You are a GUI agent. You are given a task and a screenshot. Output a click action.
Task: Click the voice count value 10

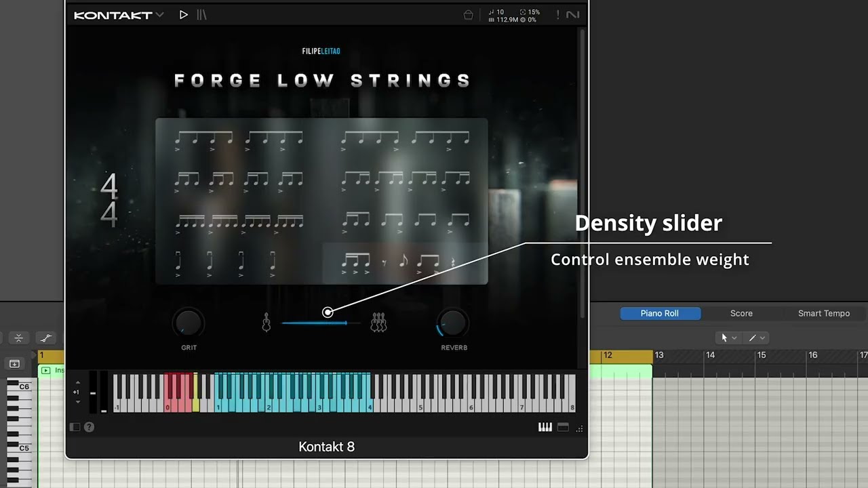[x=500, y=12]
